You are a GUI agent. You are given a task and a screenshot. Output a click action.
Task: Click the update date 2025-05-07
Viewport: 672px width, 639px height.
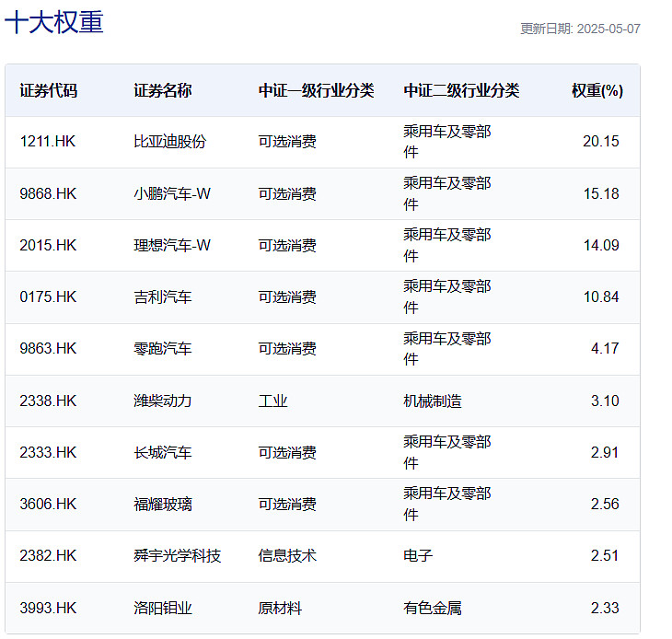coord(608,29)
